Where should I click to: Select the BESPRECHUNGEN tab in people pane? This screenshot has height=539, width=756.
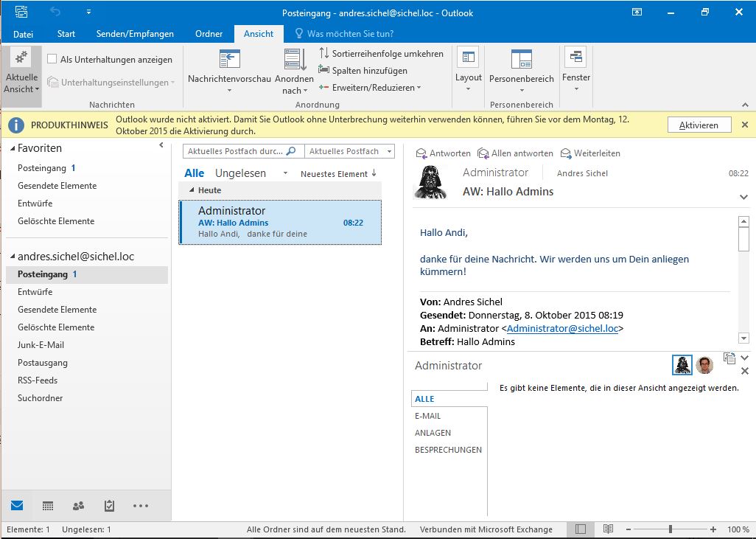(x=449, y=450)
